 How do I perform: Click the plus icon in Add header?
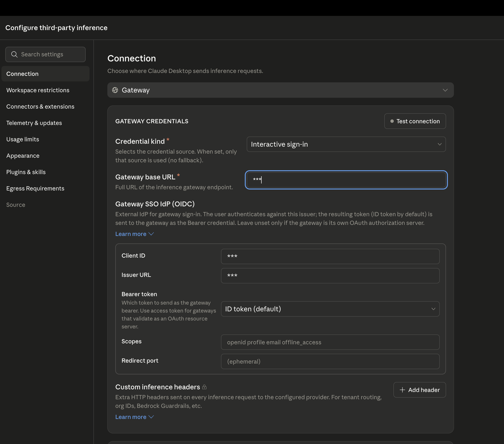[402, 390]
